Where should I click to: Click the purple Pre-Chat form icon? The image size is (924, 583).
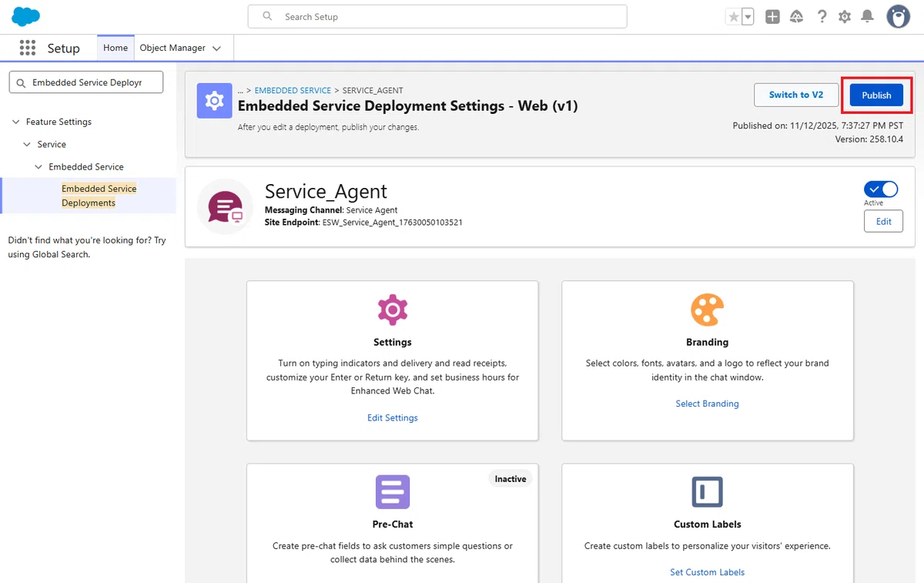pyautogui.click(x=392, y=491)
